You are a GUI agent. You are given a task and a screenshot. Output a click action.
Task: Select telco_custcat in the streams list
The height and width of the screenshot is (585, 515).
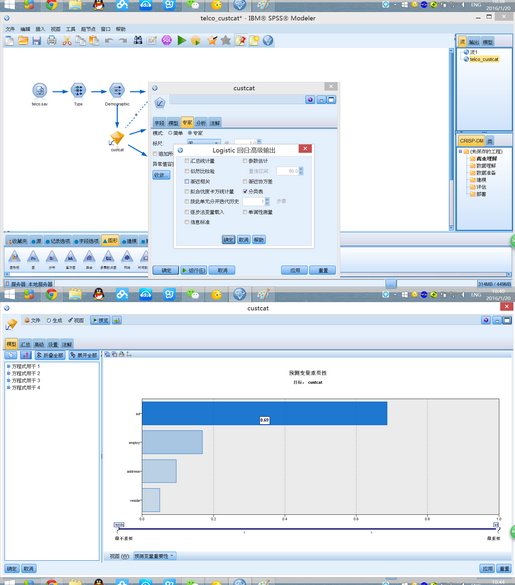coord(484,59)
